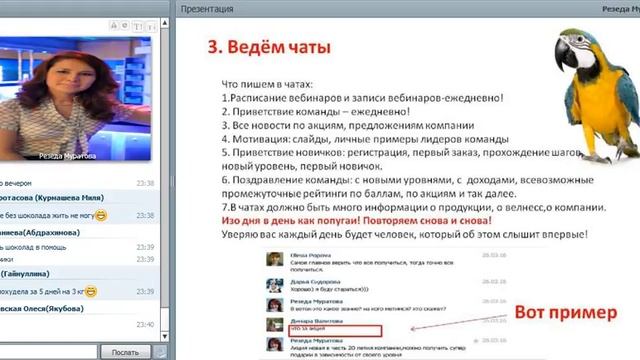640x360 pixels.
Task: Click the message 'за 5 дней на 3 кг'
Action: pyautogui.click(x=42, y=292)
